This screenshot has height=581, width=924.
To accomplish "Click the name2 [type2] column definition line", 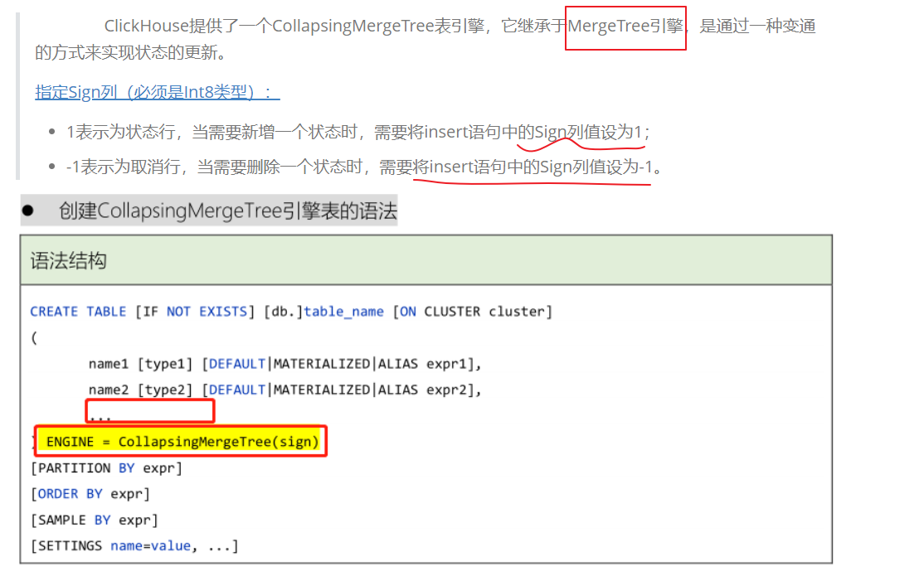I will tap(284, 390).
